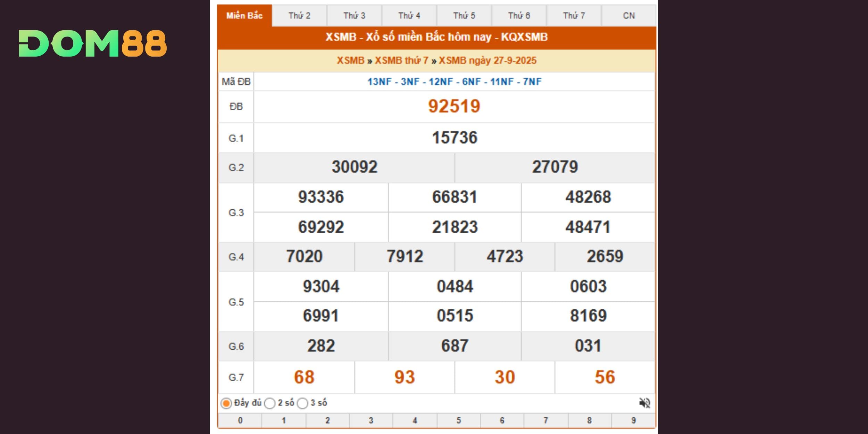The width and height of the screenshot is (868, 434).
Task: Click G.5 result 0603
Action: pos(589,287)
